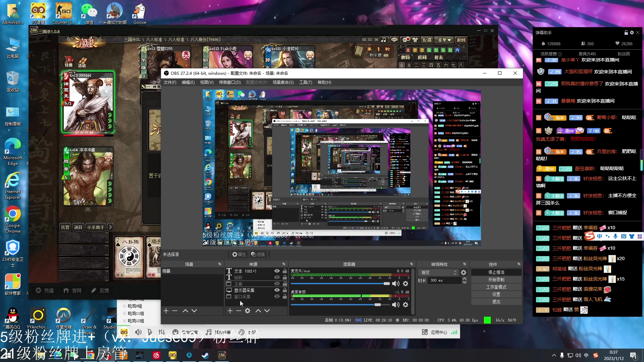Hide the 显示器采集 source
Viewport: 644px width, 362px height.
pos(277,290)
